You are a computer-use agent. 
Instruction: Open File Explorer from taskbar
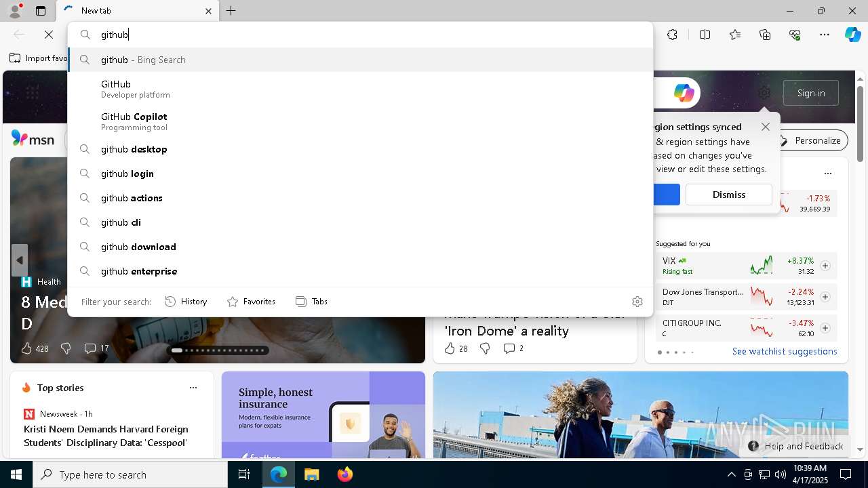click(x=311, y=474)
